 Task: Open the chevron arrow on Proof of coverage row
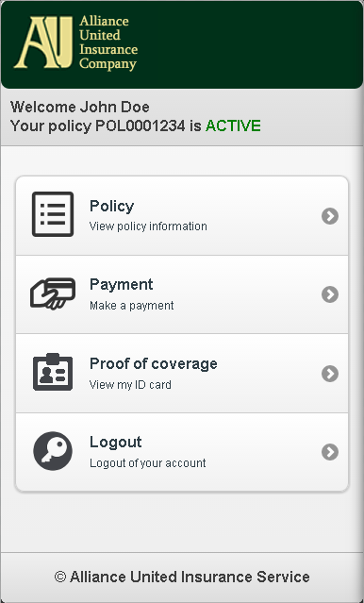click(330, 374)
